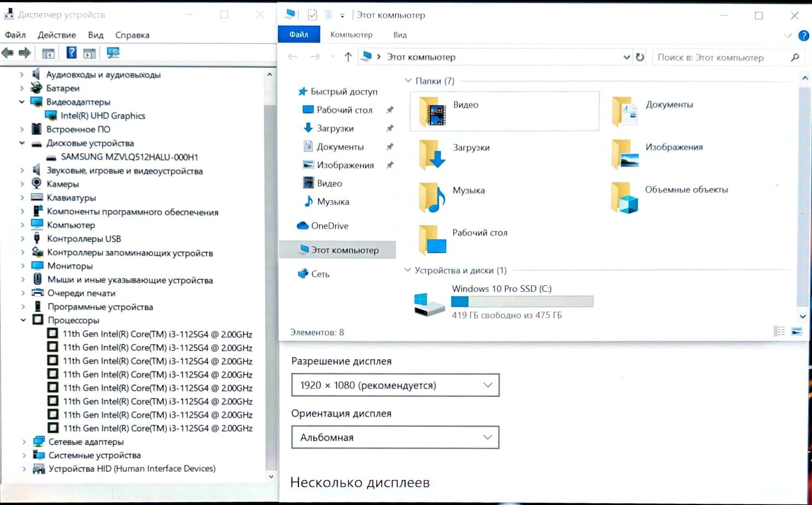Select SAMSUNG MZVLQ512HALU-000H1 disk
This screenshot has height=505, width=812.
pyautogui.click(x=130, y=157)
